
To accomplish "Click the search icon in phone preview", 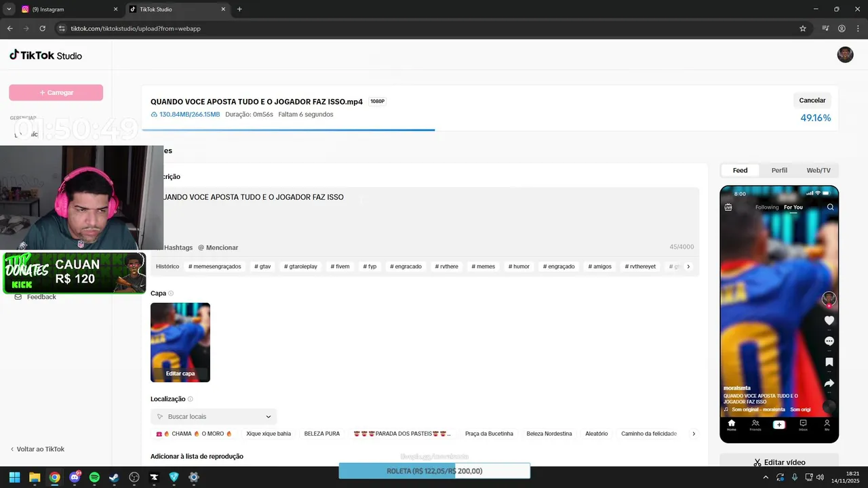I will point(830,207).
